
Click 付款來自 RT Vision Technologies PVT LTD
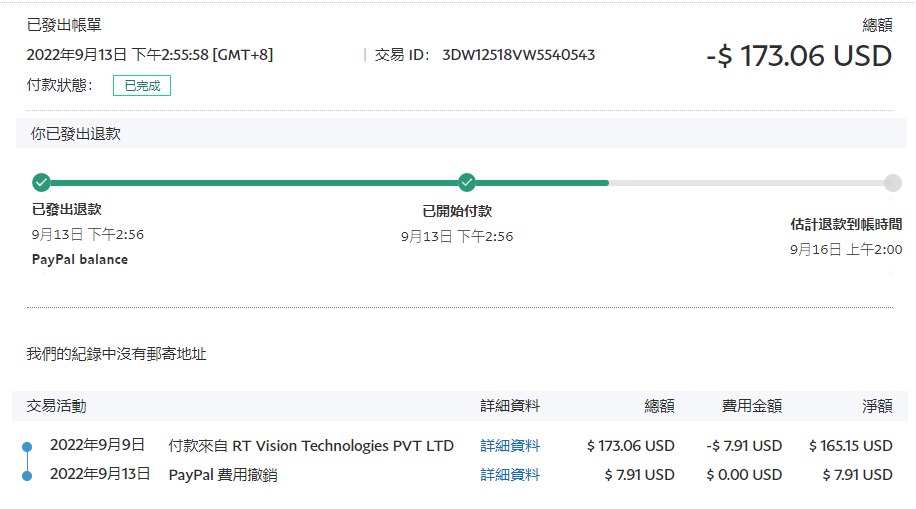click(311, 446)
